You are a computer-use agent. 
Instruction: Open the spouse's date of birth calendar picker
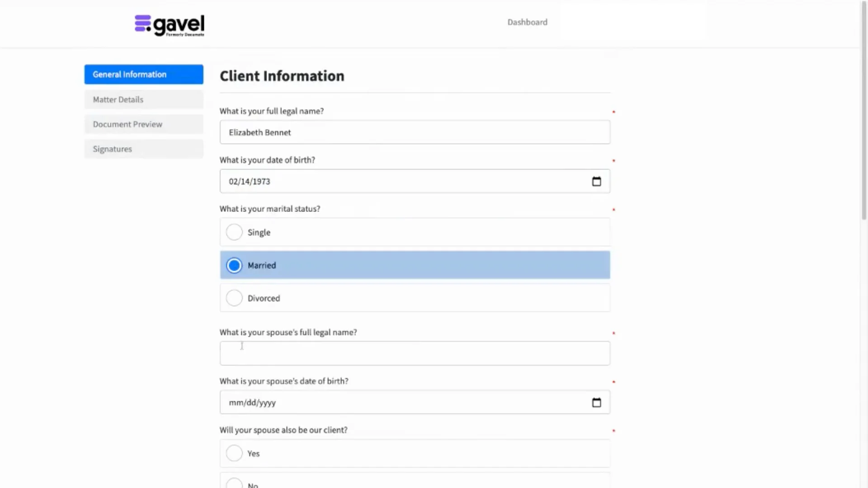pyautogui.click(x=596, y=403)
